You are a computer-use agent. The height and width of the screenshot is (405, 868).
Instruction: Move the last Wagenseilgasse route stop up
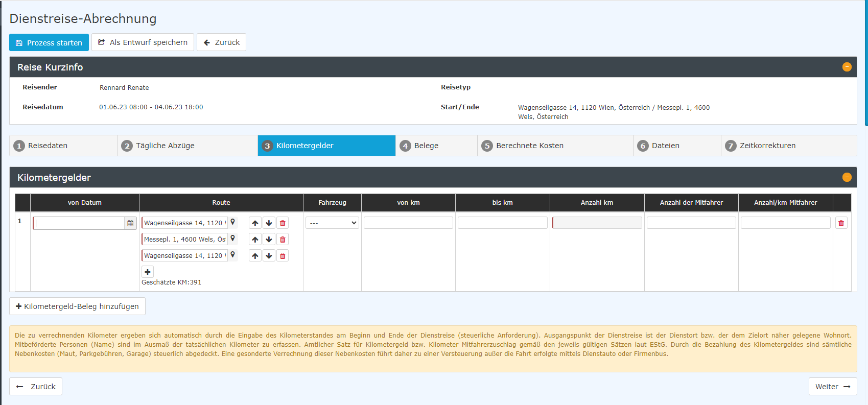255,256
